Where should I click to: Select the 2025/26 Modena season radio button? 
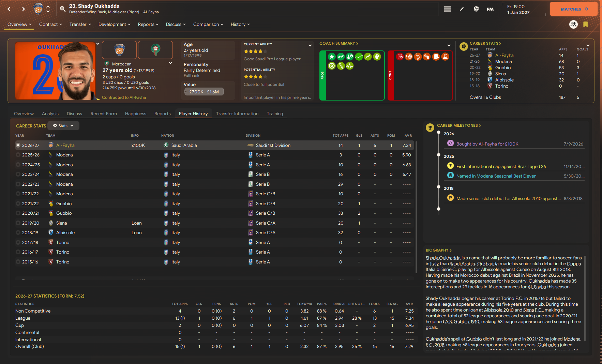18,155
